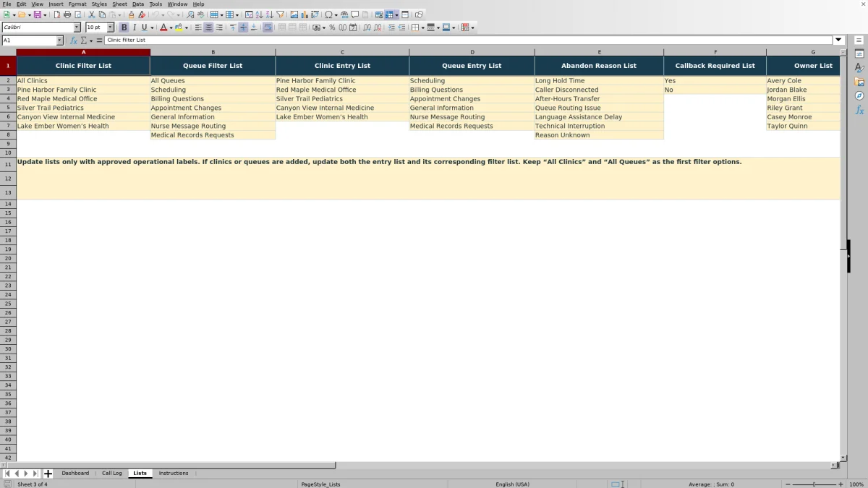The image size is (868, 488).
Task: Open the sidebar Navigator compass icon
Action: pyautogui.click(x=859, y=95)
